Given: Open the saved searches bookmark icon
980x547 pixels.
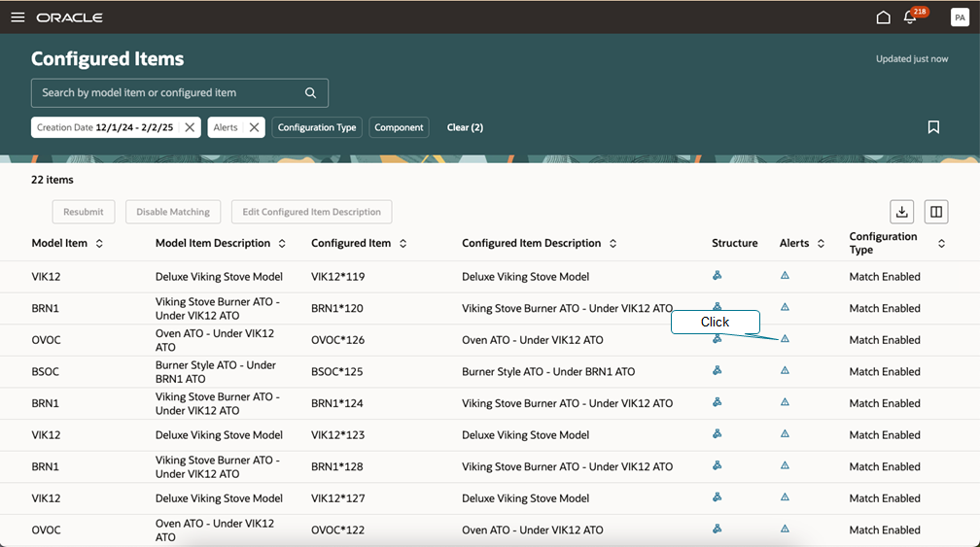Looking at the screenshot, I should (933, 127).
